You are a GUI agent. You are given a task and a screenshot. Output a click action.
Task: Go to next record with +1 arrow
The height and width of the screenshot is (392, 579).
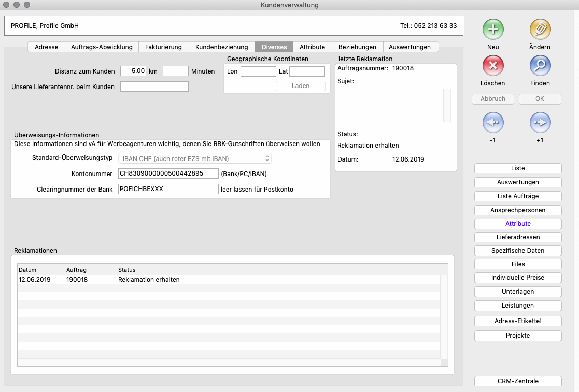[x=540, y=123]
